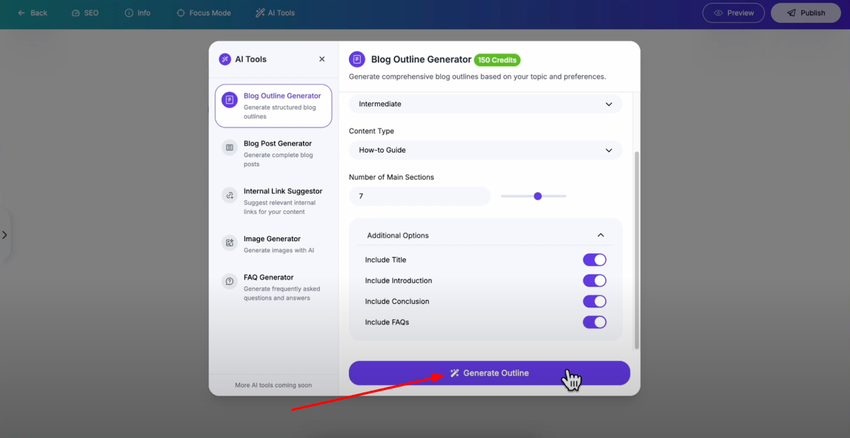Click the Focus Mode icon
Screen dimensions: 850x438
[181, 13]
